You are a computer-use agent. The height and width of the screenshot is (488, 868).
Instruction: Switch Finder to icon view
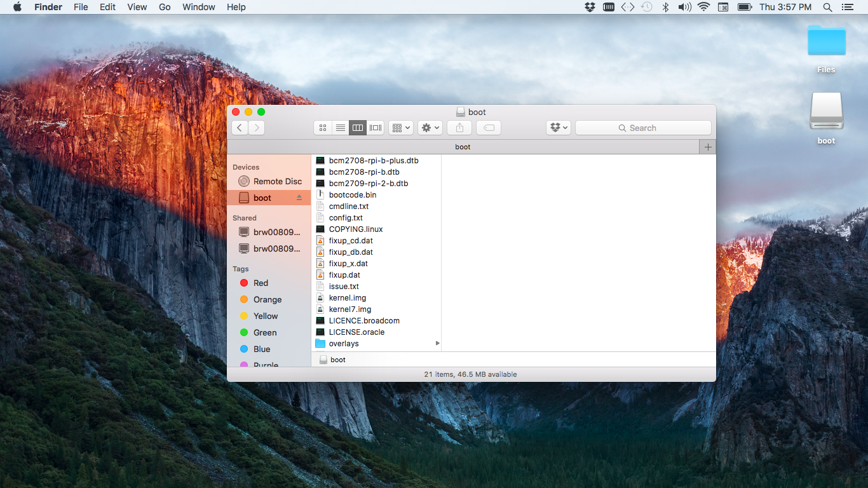click(323, 128)
